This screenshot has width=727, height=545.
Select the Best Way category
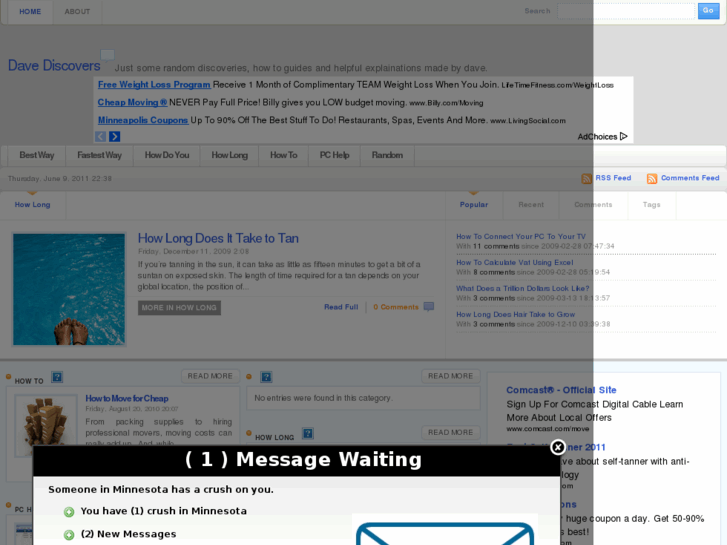coord(37,155)
